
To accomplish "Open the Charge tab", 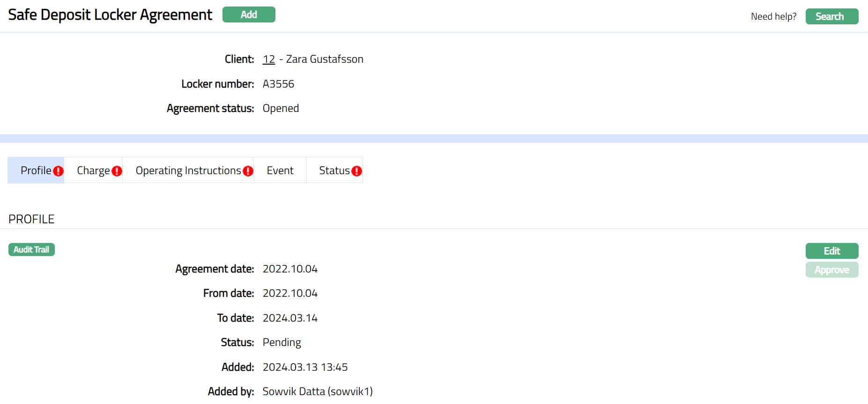I will 93,170.
